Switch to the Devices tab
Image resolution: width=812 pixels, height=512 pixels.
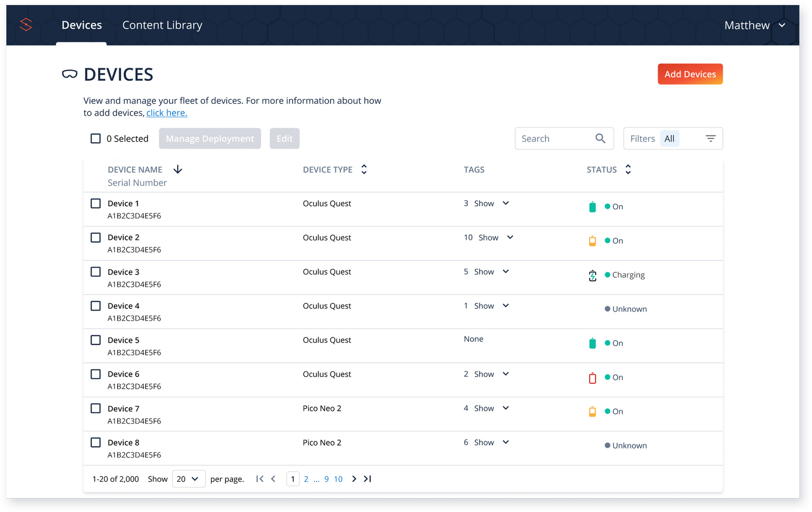coord(82,25)
